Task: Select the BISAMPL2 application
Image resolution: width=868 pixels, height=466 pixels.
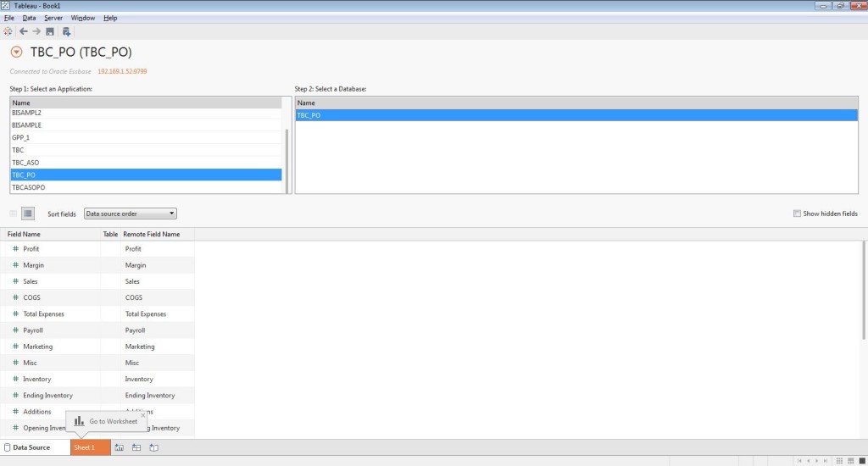Action: 146,113
